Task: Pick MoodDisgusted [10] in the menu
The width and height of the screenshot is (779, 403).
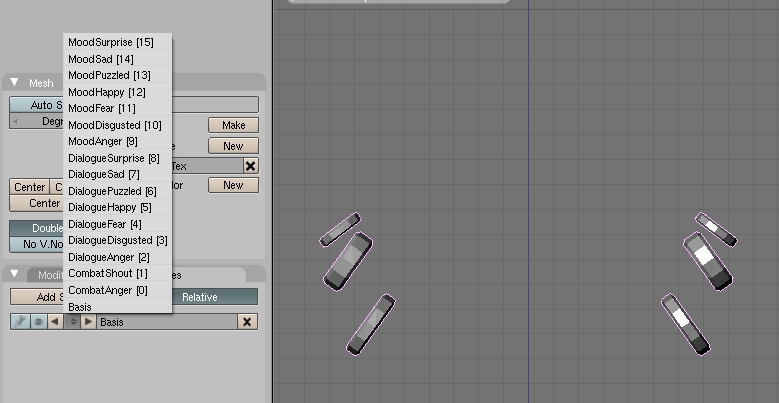Action: click(x=115, y=125)
